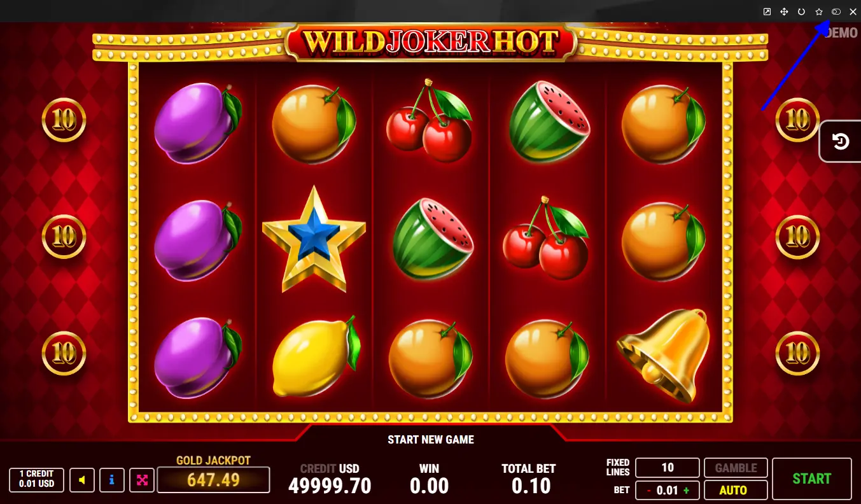Screen dimensions: 861x504
Task: Select the middle-right payline 10 coin
Action: point(797,237)
